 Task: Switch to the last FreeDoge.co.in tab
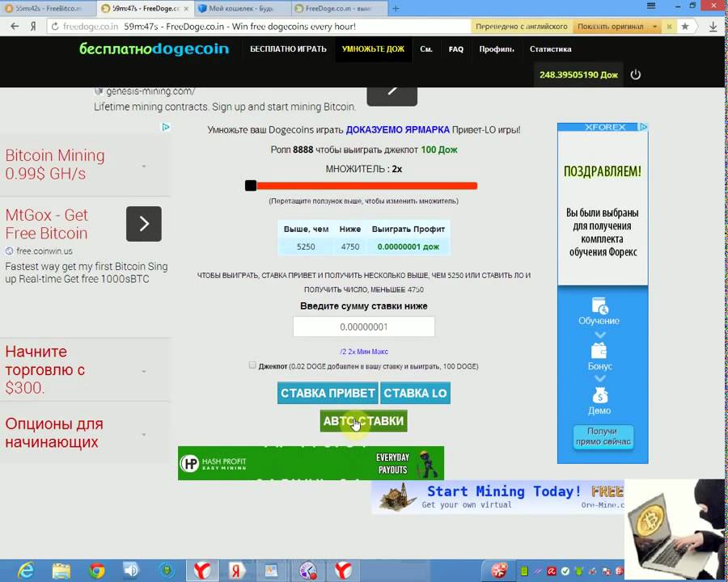pos(339,8)
